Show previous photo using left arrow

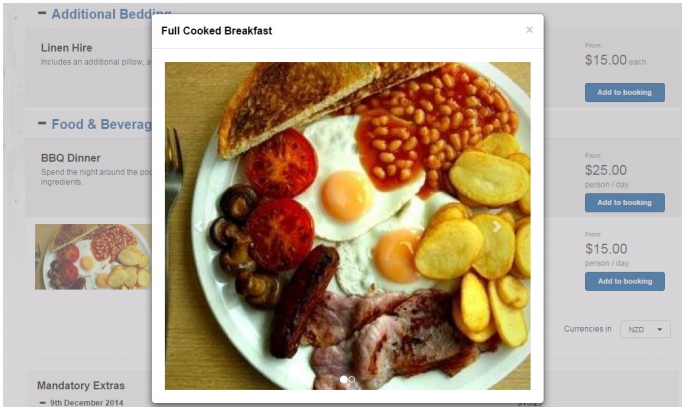click(199, 226)
